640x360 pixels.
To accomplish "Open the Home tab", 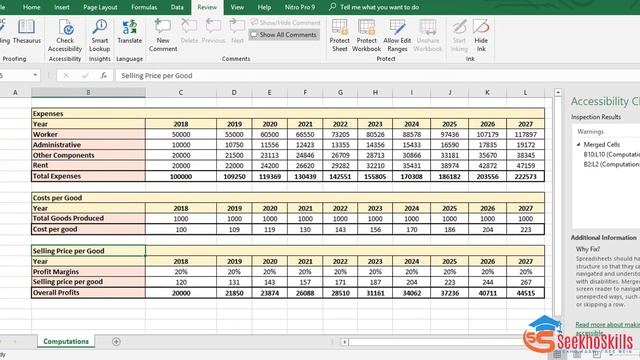I will pyautogui.click(x=31, y=7).
